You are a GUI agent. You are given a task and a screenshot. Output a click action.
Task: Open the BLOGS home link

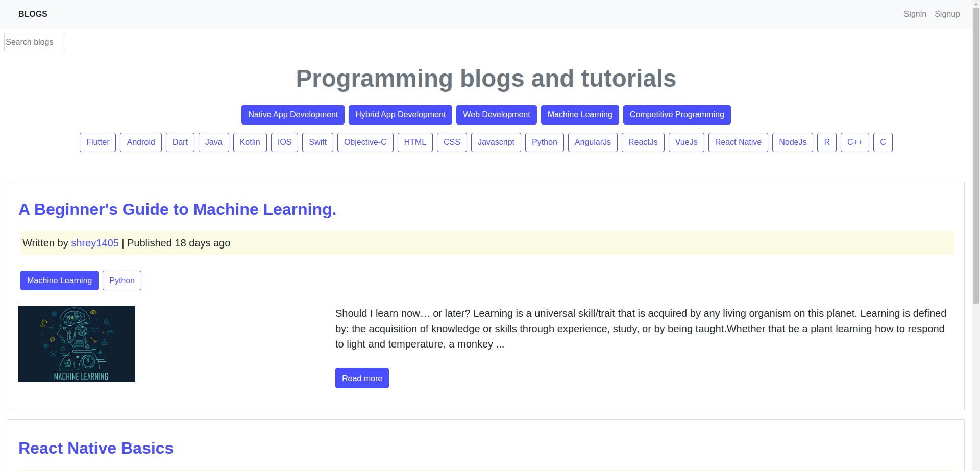pos(33,14)
